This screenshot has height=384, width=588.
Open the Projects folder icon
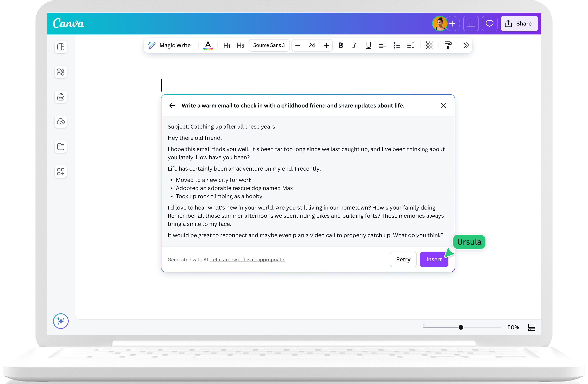[x=61, y=147]
